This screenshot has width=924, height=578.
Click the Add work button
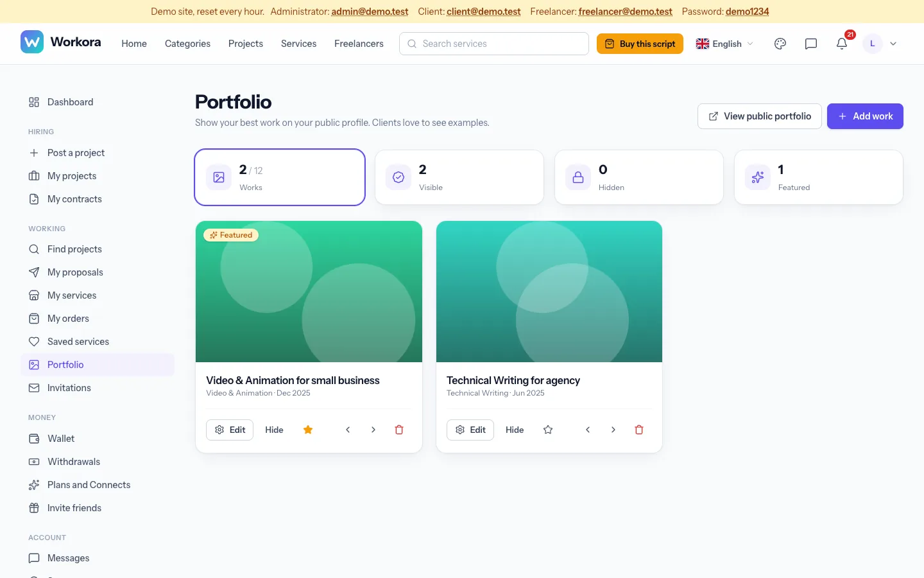(865, 116)
